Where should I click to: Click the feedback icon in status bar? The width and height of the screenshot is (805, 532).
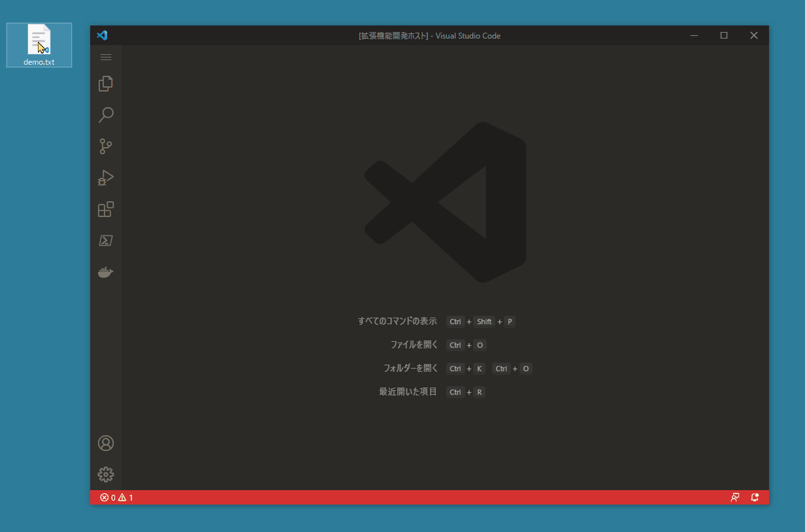(x=735, y=497)
